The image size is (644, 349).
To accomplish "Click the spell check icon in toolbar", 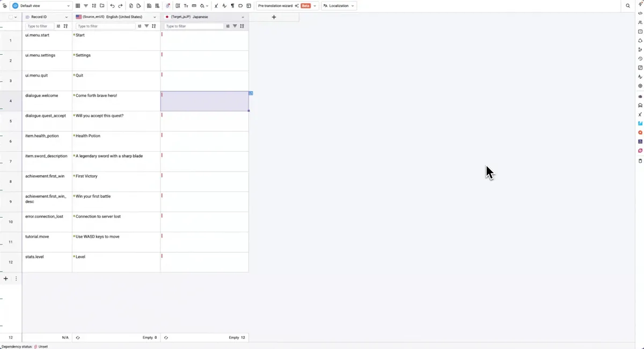I will pyautogui.click(x=224, y=6).
